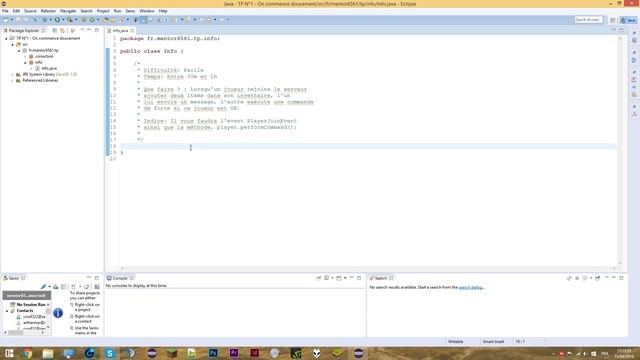Viewport: 640px width, 360px height.
Task: Click Open Console icon in Console view
Action: [339, 278]
